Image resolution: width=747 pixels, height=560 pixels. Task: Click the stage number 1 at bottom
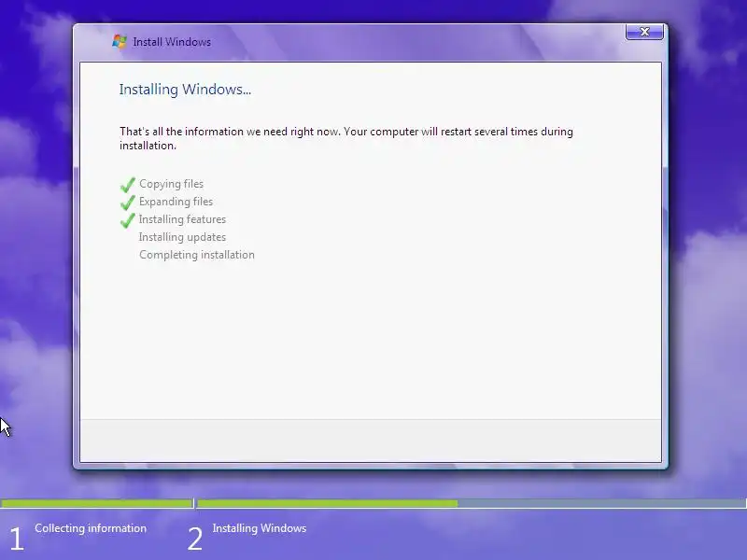click(x=17, y=539)
